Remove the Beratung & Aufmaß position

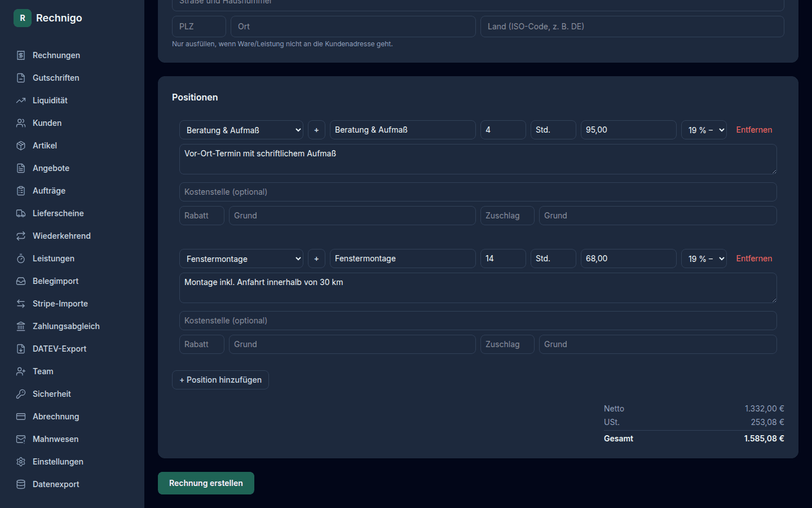(x=754, y=130)
